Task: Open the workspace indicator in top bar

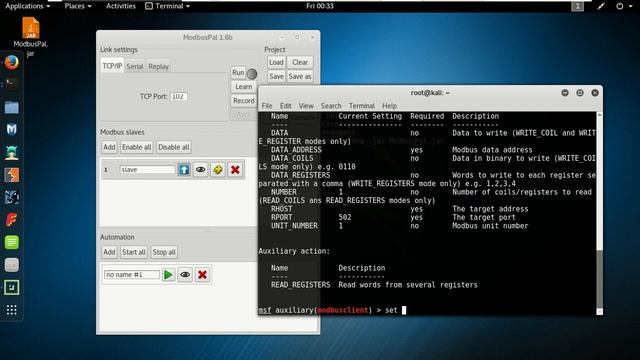Action: [x=577, y=6]
